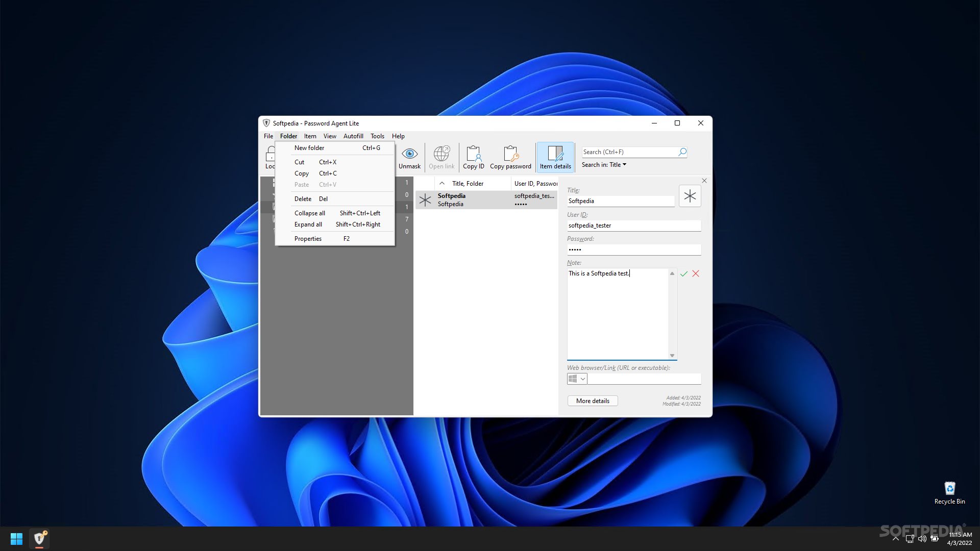980x551 pixels.
Task: Open the File menu
Action: tap(268, 136)
